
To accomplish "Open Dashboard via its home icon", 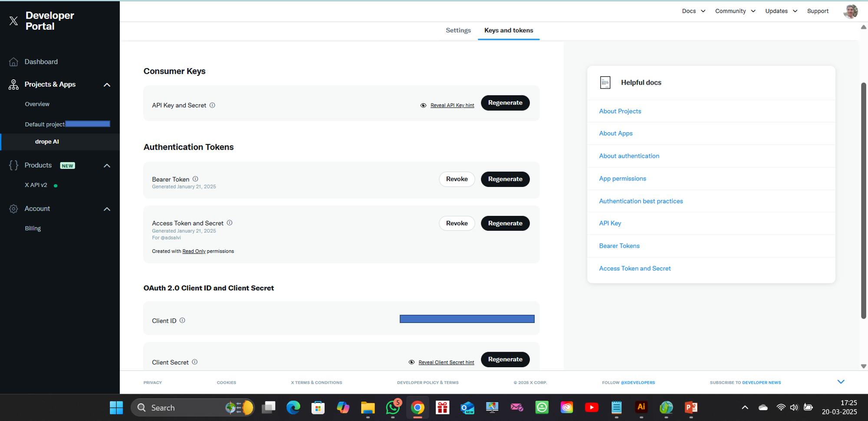I will point(13,62).
